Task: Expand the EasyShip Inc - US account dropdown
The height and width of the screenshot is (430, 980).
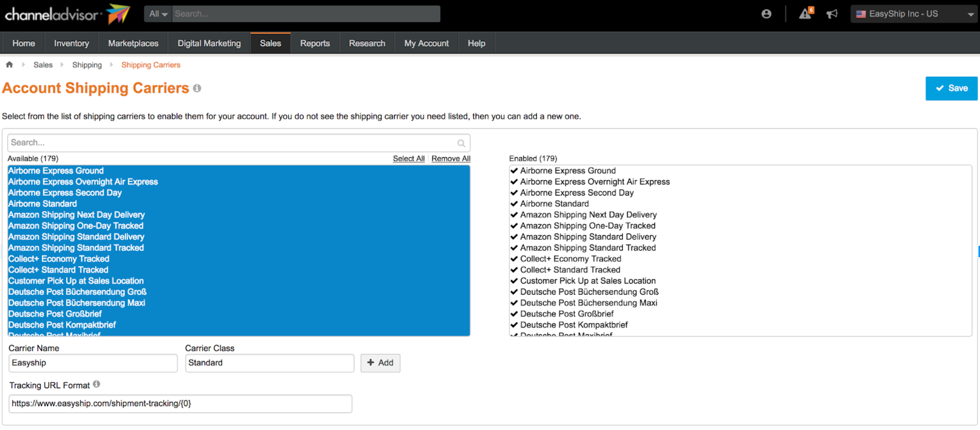Action: [x=915, y=14]
